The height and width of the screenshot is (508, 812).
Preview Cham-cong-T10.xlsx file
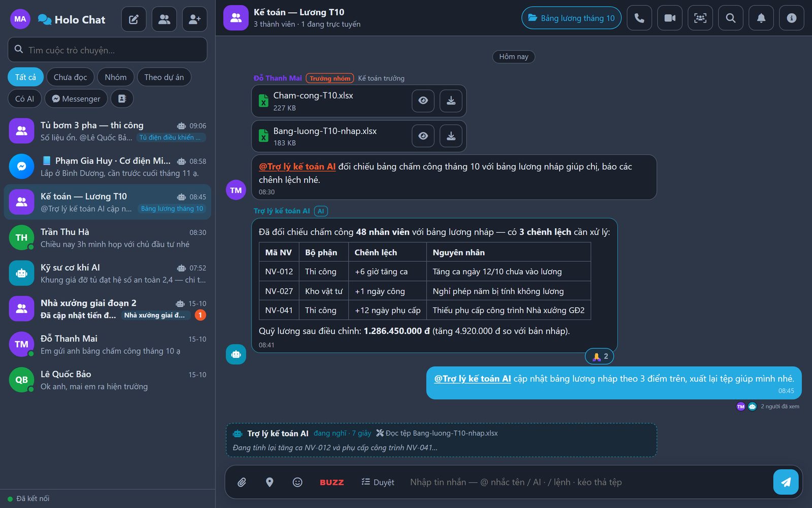[x=423, y=101]
